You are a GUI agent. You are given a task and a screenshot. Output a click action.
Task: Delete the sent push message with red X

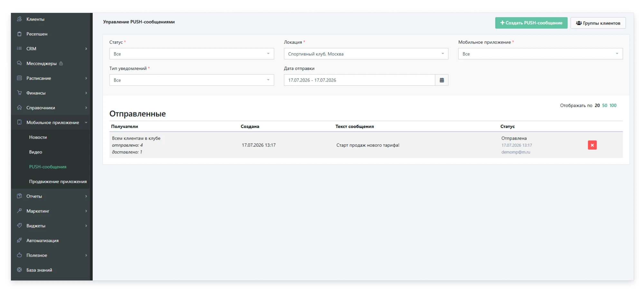point(592,145)
